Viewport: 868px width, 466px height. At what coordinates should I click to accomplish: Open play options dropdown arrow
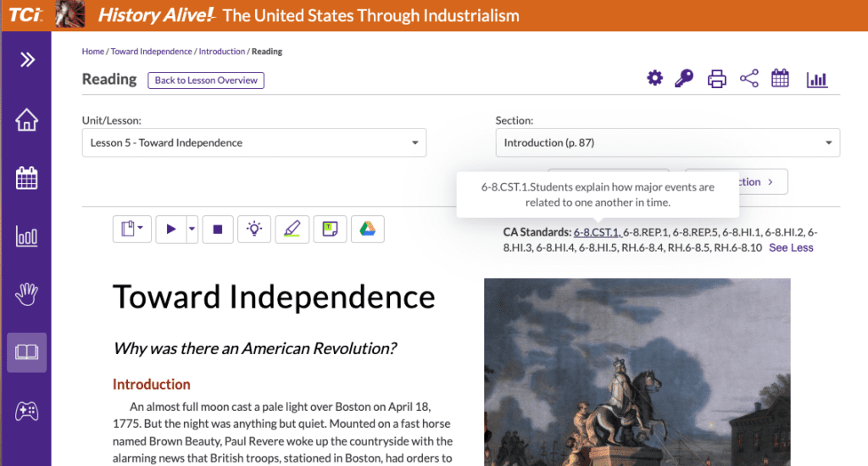click(192, 229)
